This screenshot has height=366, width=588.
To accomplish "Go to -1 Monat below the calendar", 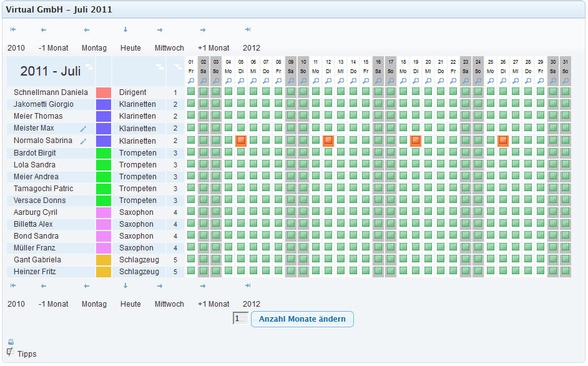I will point(54,304).
